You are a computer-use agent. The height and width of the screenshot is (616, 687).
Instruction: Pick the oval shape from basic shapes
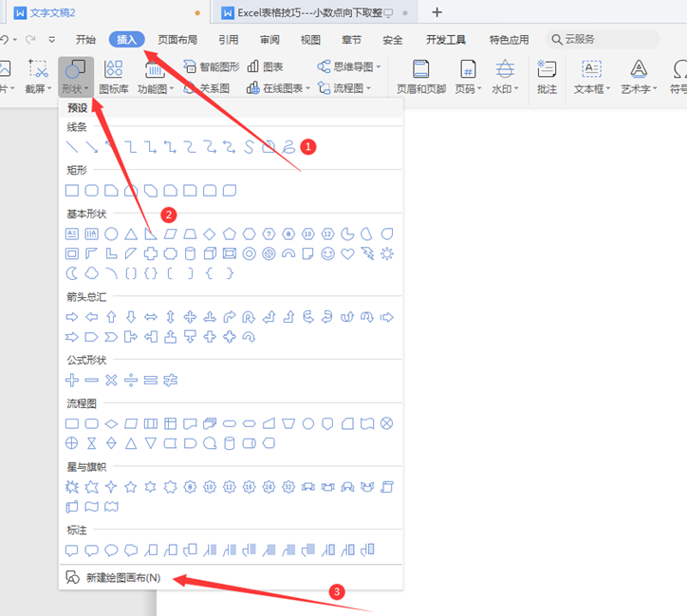point(111,233)
